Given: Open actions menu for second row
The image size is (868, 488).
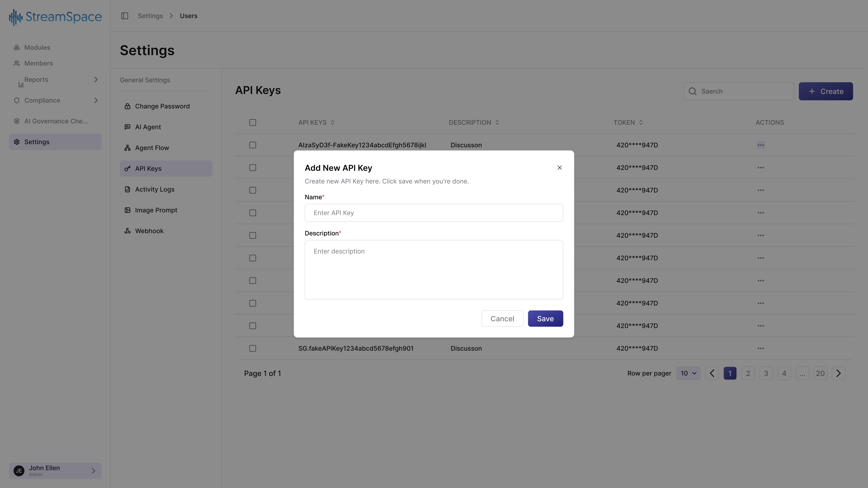Looking at the screenshot, I should pos(761,168).
